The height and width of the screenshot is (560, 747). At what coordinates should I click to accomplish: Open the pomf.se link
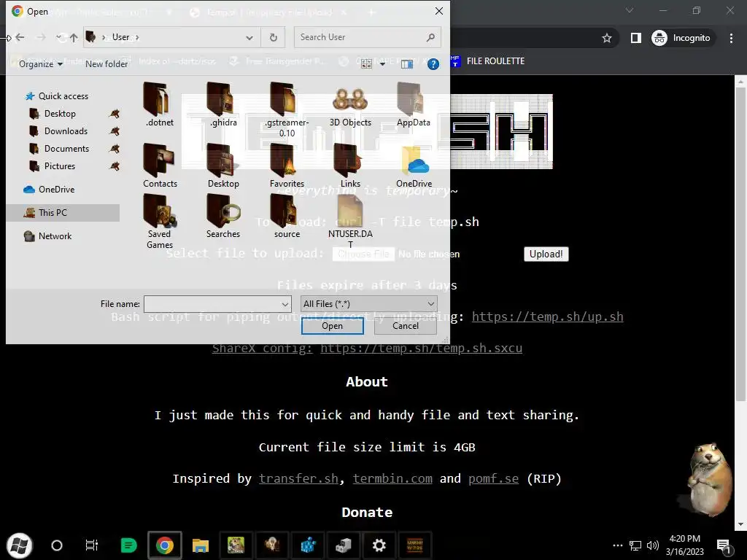493,478
